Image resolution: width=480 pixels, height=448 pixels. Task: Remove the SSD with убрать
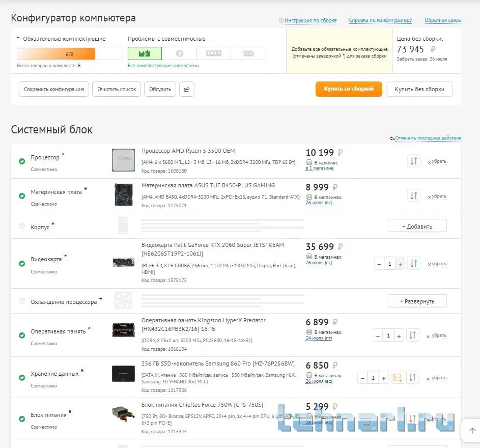click(439, 378)
